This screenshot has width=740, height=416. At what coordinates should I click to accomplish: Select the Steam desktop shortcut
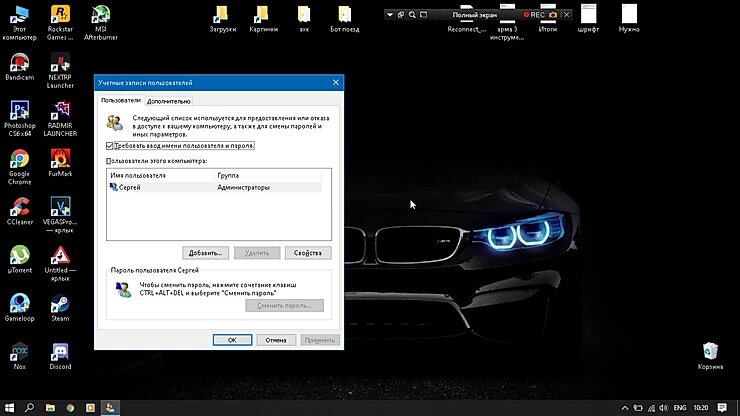(60, 308)
